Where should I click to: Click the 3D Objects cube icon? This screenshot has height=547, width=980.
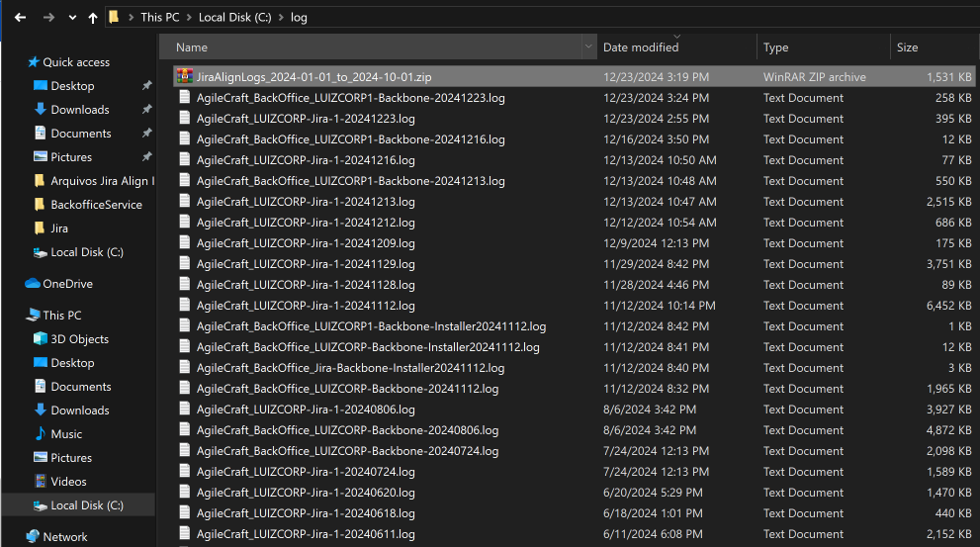pos(40,338)
